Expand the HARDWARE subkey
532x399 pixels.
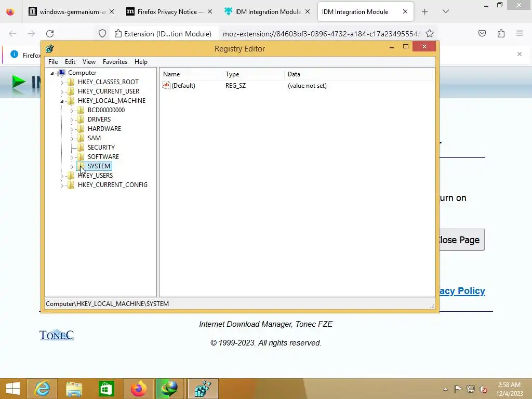tap(72, 129)
